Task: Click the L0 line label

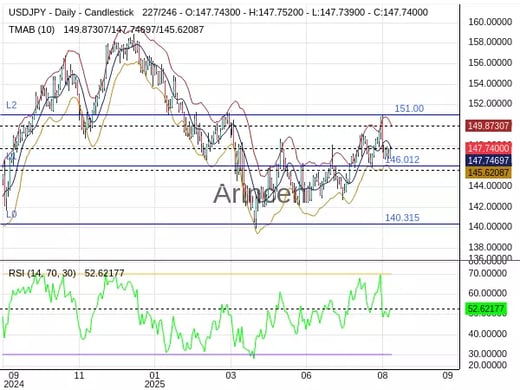Action: pyautogui.click(x=11, y=214)
